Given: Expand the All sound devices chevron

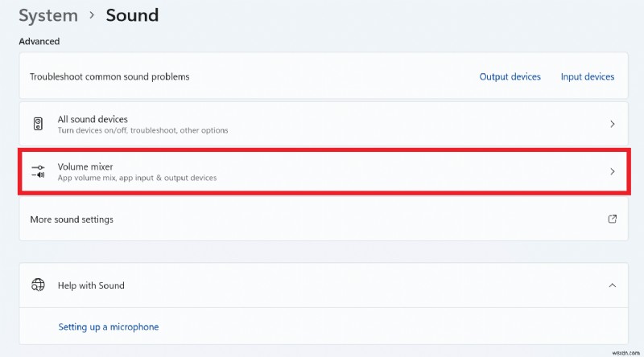Looking at the screenshot, I should coord(613,124).
